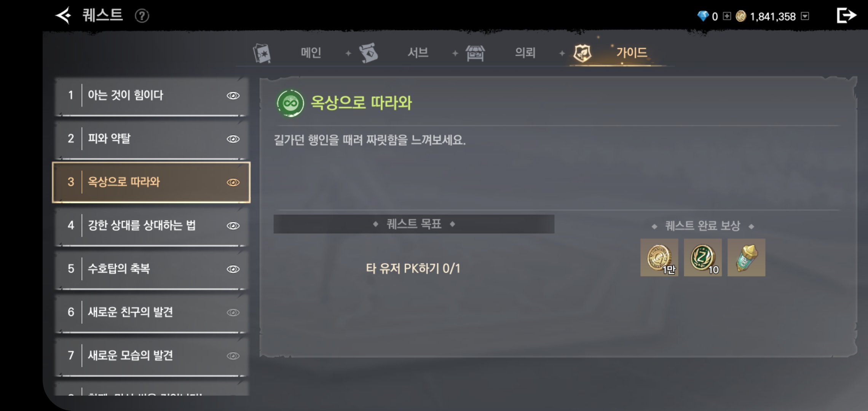Click the back arrow next to 퀘스트
Viewport: 868px width, 411px height.
(64, 16)
